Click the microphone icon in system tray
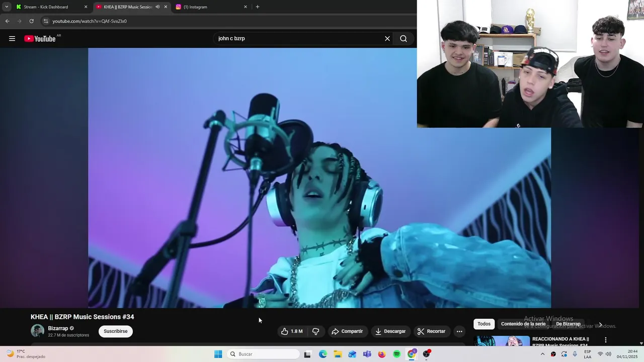The height and width of the screenshot is (362, 644). (x=575, y=354)
